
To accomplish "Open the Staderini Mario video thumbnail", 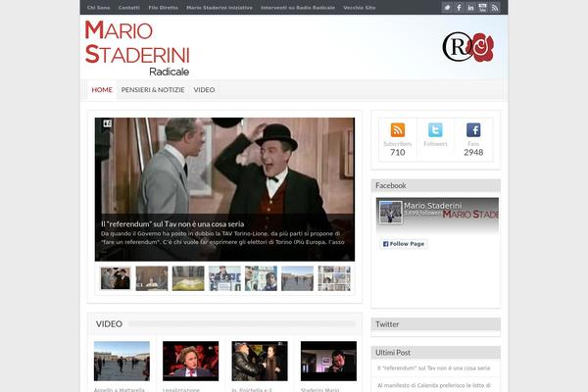I will 328,361.
